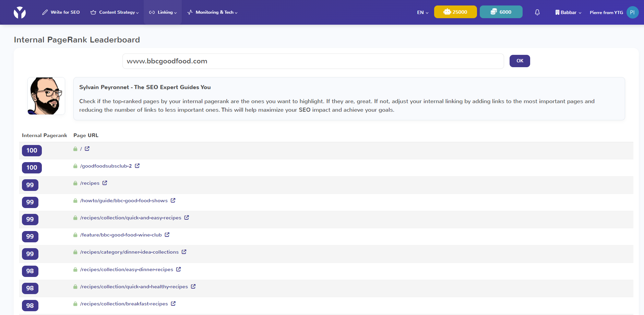Click lock icon beside easy-dinner-recipes
644x315 pixels.
tap(75, 269)
